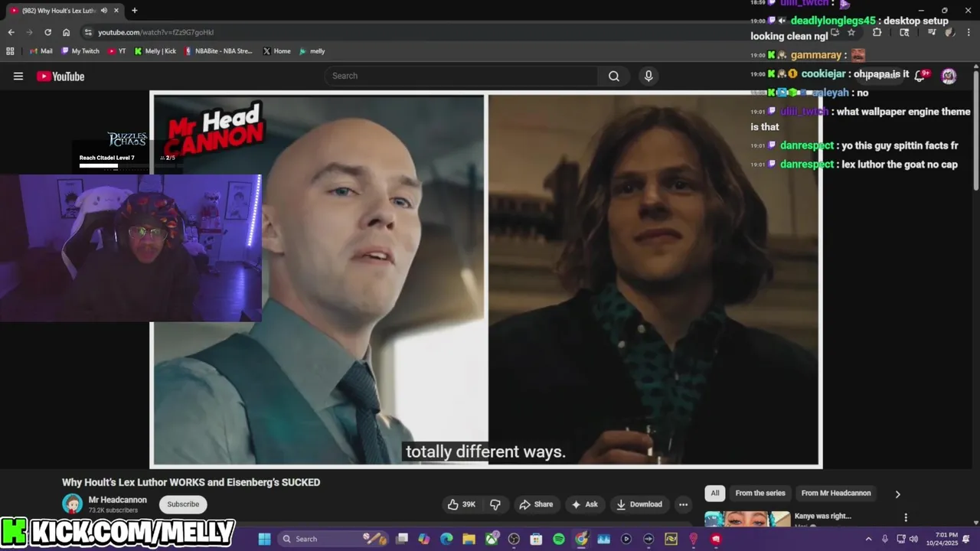Activate voice search microphone
This screenshot has width=980, height=551.
(648, 76)
